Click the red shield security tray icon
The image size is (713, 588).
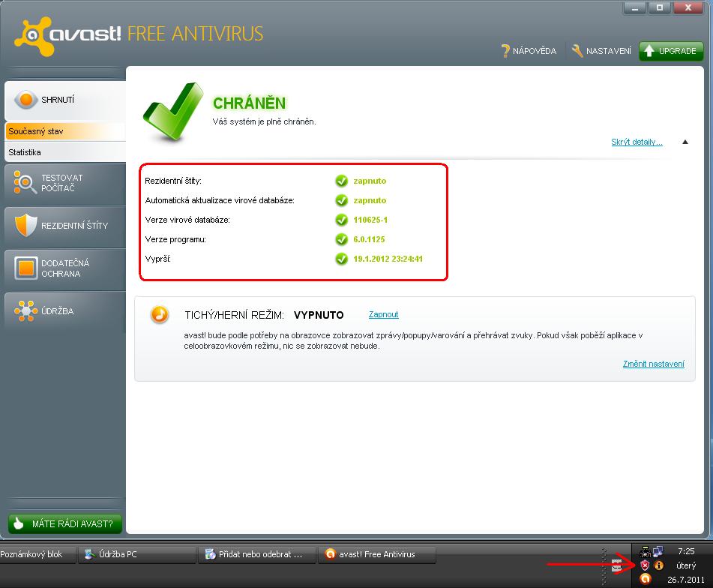point(645,565)
